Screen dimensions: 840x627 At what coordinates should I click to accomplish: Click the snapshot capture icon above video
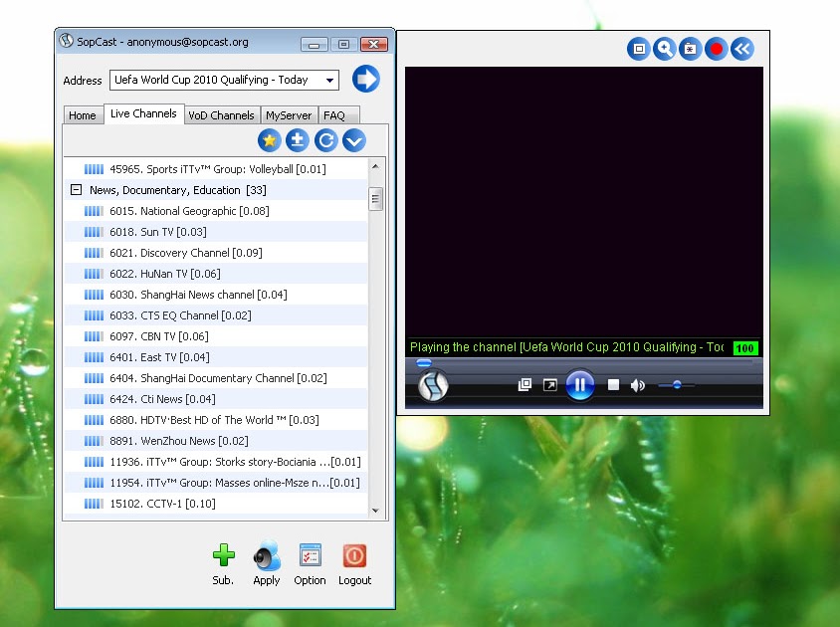690,49
